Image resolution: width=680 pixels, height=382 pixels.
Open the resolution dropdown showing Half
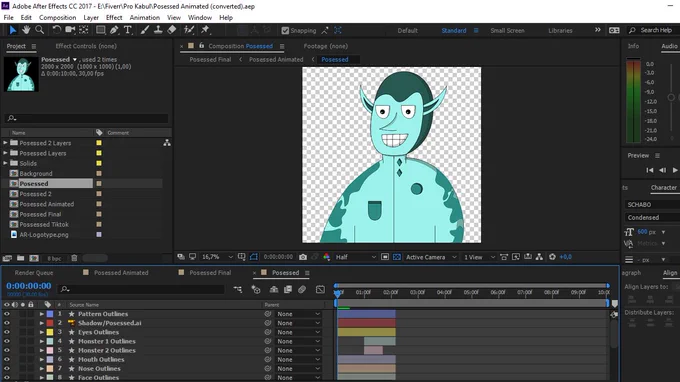coord(355,257)
